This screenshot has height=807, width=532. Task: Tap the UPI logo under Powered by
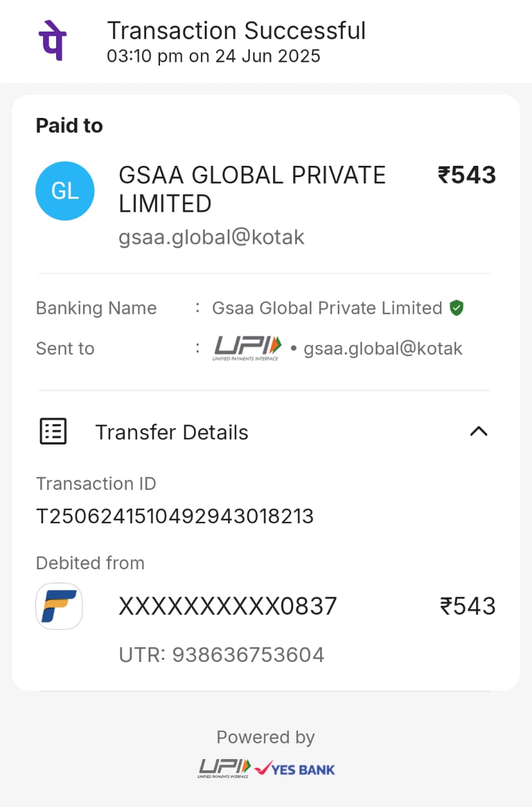click(x=225, y=768)
